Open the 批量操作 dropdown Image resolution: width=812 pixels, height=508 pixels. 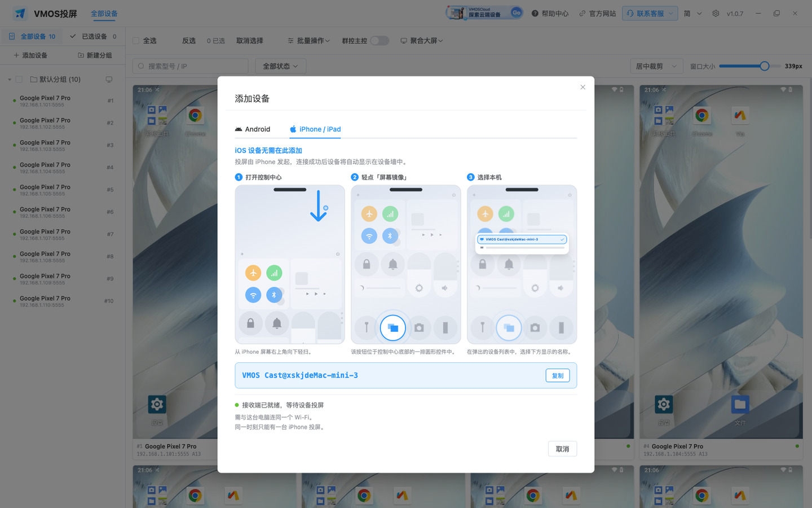(x=308, y=41)
